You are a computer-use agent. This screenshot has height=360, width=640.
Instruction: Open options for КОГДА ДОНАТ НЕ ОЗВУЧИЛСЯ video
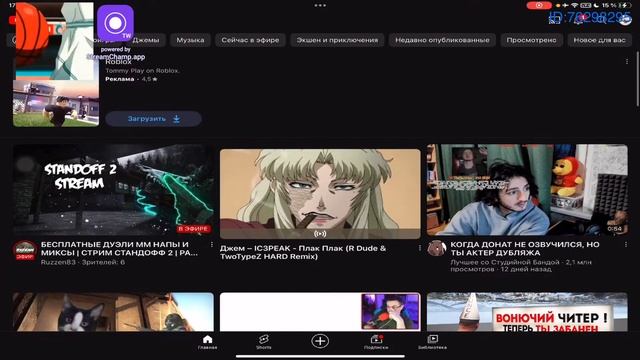[x=626, y=244]
